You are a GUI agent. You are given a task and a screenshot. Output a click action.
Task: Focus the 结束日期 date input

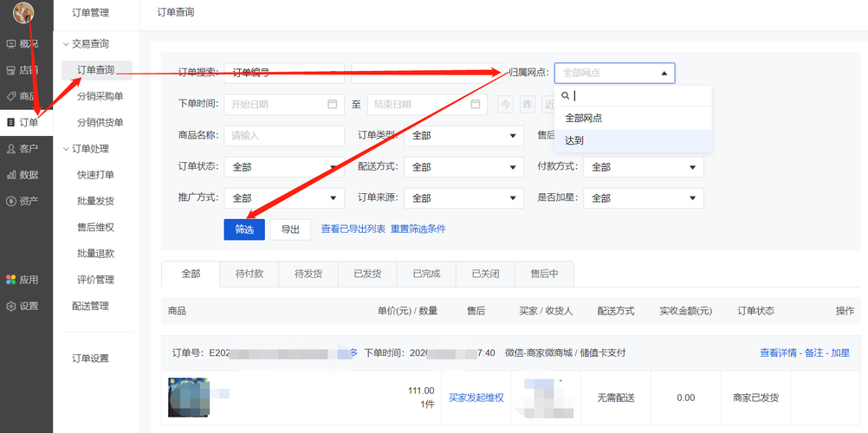[427, 104]
